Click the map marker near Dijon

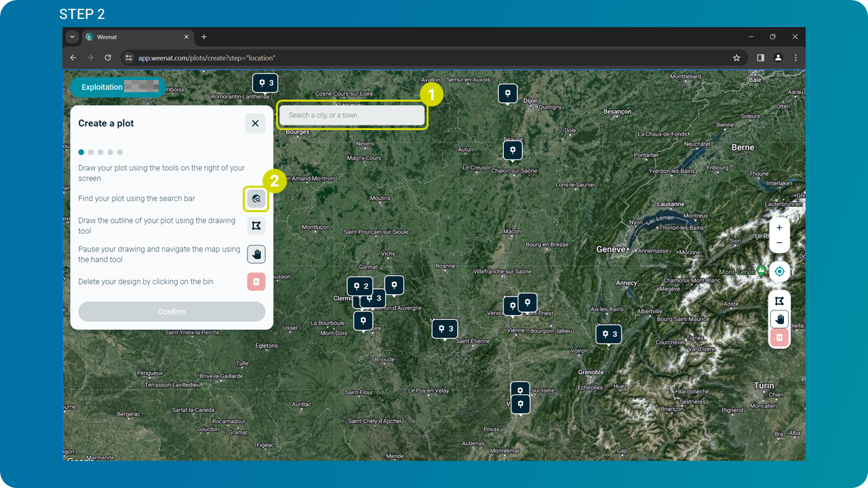[508, 93]
